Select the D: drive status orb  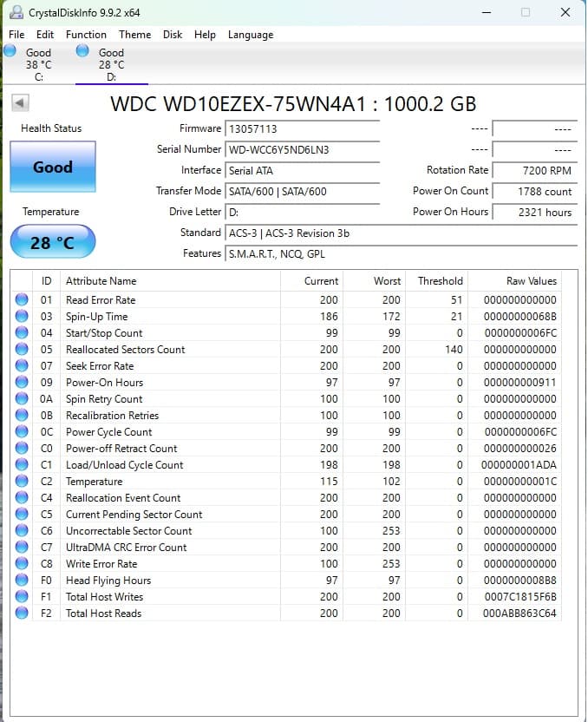[x=82, y=50]
